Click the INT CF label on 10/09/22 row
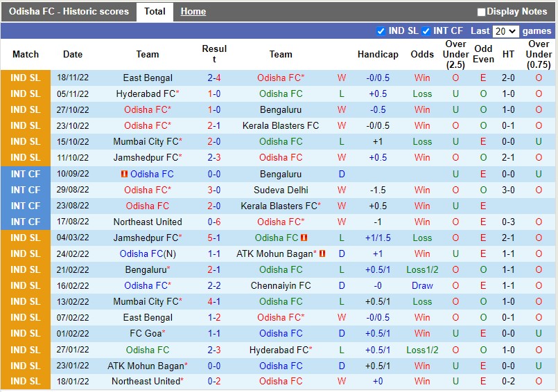 (26, 174)
